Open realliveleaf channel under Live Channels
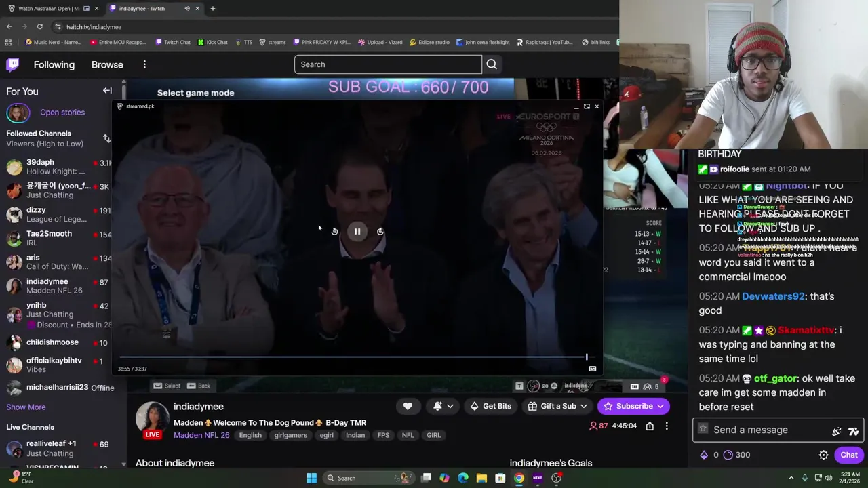Screen dimensions: 868x488 (x=59, y=448)
